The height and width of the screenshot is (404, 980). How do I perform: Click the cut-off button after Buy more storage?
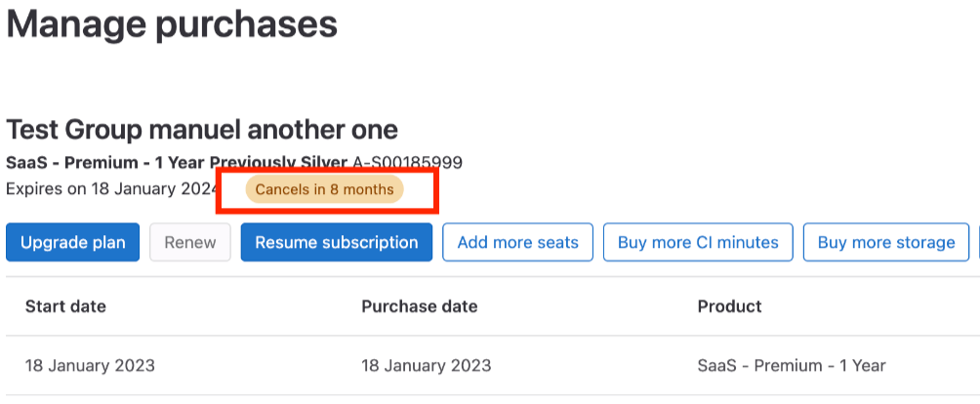coord(977,243)
